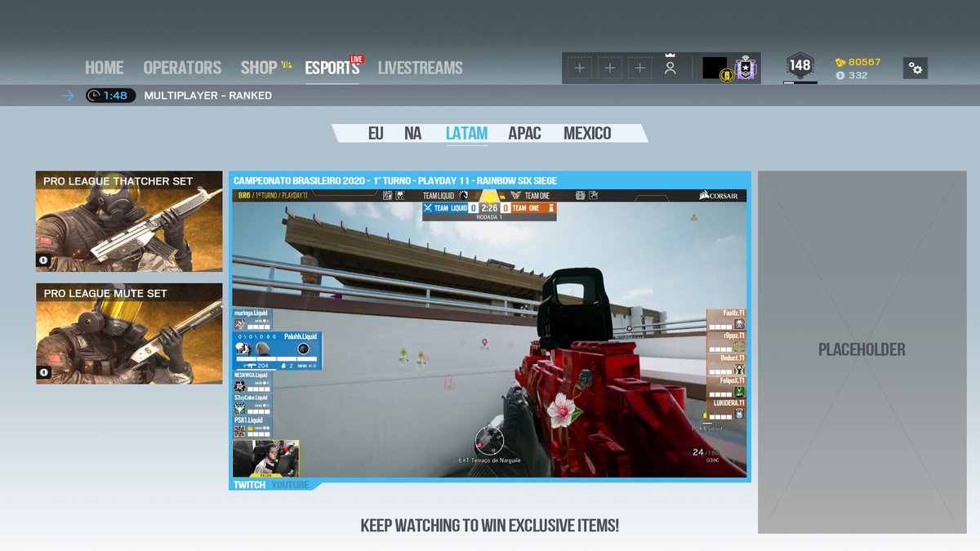The width and height of the screenshot is (980, 551).
Task: Open the SHOP tab
Action: coord(259,68)
